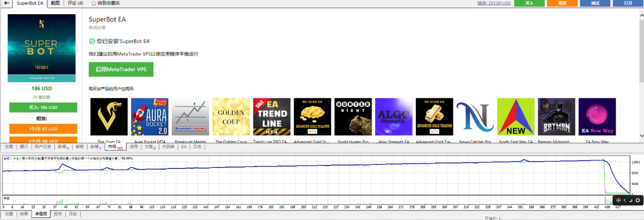Open Aura Rocket MT4 product icon
This screenshot has width=644, height=220.
pyautogui.click(x=150, y=117)
